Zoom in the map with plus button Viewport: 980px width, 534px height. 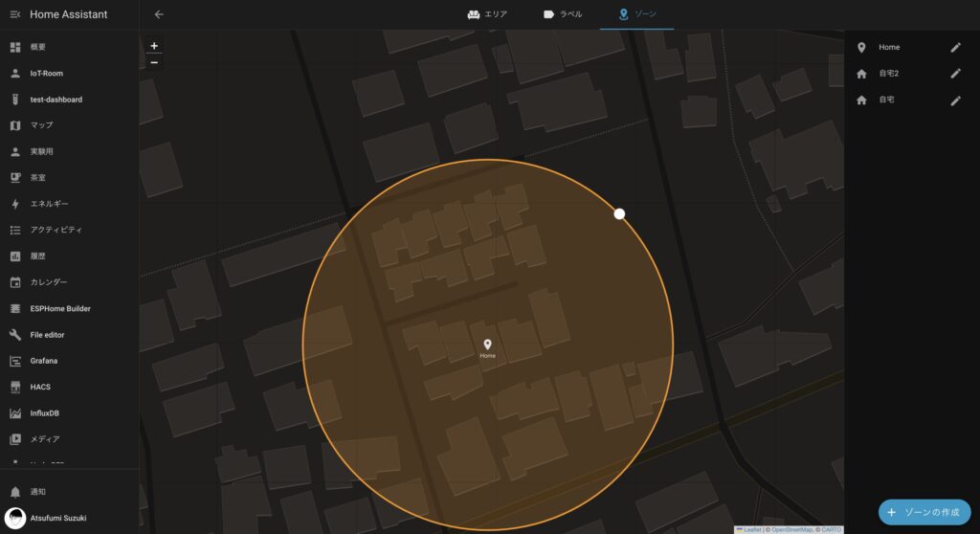(154, 46)
